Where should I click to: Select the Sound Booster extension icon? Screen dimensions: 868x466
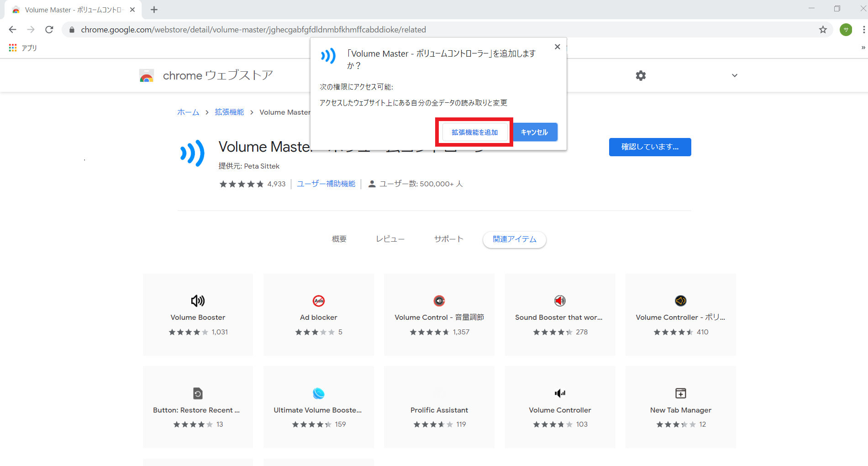[x=559, y=301]
